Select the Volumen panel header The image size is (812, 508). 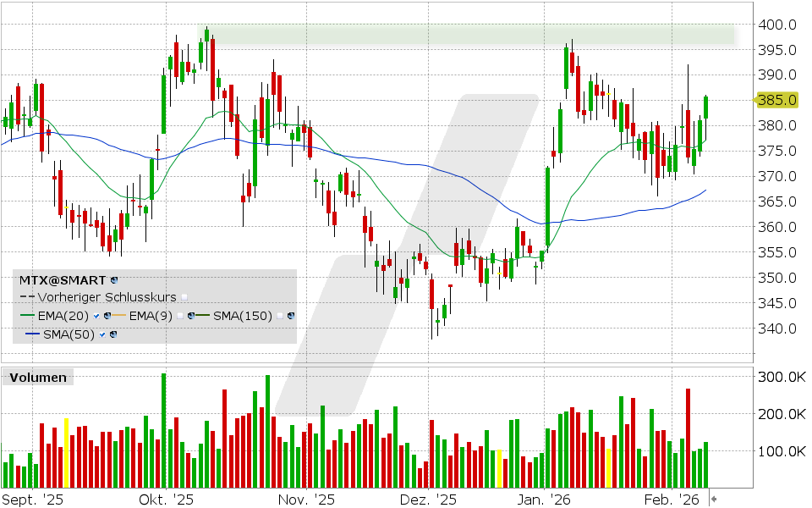40,378
